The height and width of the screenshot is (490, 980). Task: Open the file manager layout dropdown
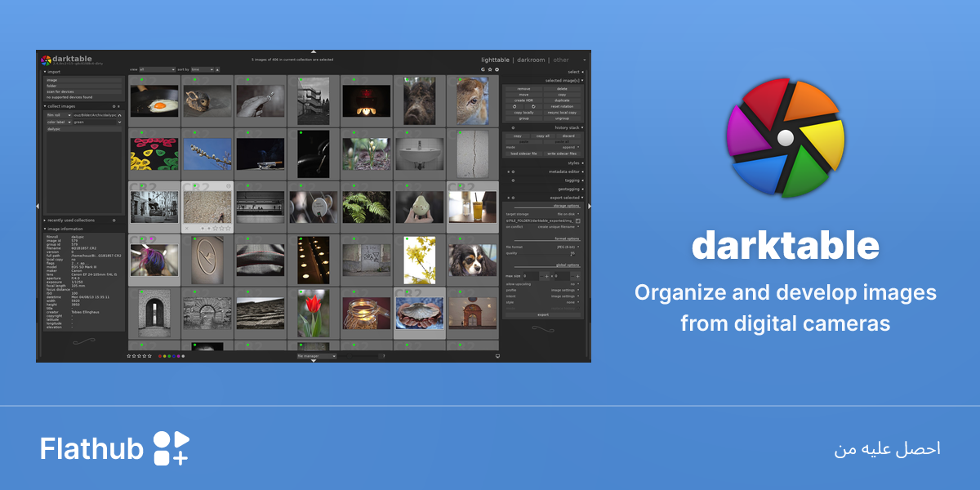pyautogui.click(x=317, y=356)
